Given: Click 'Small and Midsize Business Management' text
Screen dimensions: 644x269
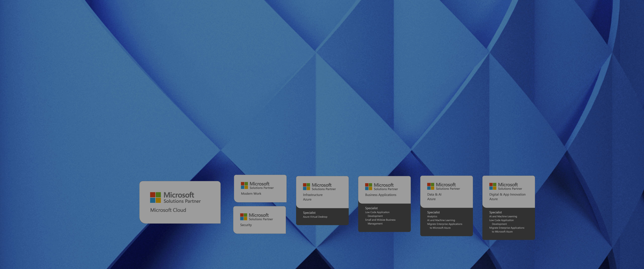Looking at the screenshot, I should tap(380, 222).
